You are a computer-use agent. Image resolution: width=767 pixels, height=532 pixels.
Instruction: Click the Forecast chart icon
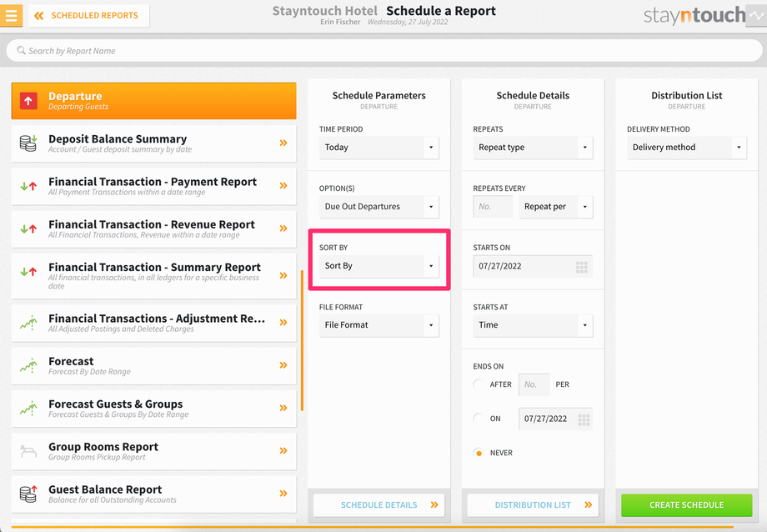[28, 365]
